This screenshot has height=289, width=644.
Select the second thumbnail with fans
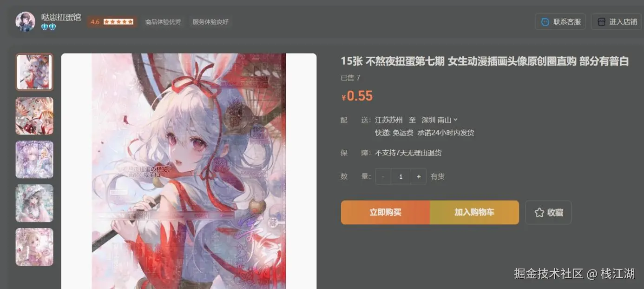point(34,116)
